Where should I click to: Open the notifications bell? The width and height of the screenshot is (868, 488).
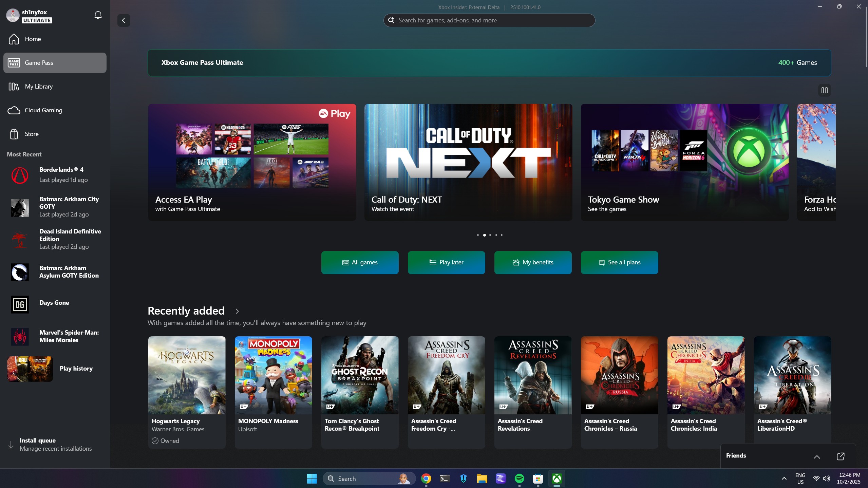tap(98, 15)
